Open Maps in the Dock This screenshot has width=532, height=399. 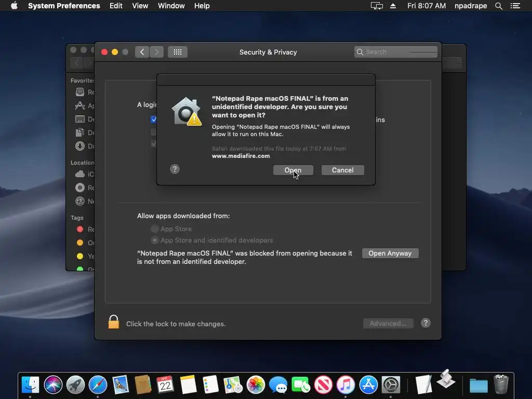233,385
